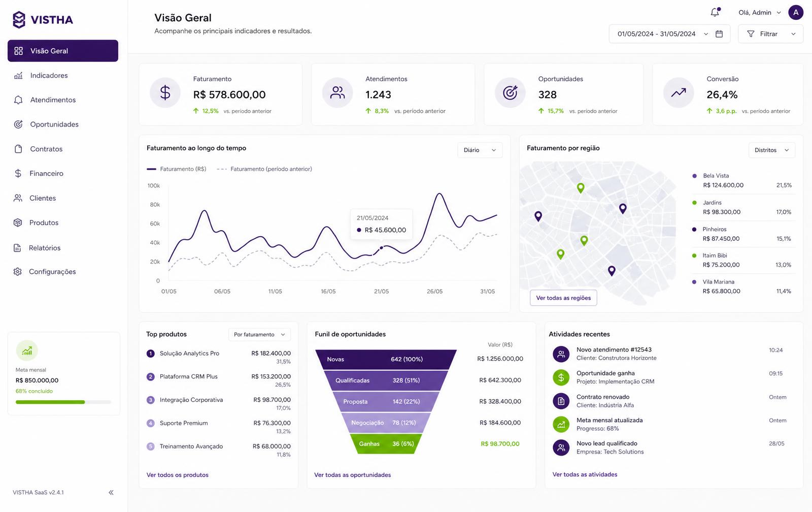812x512 pixels.
Task: Click the Proposta funnel stage bar
Action: coord(386,402)
